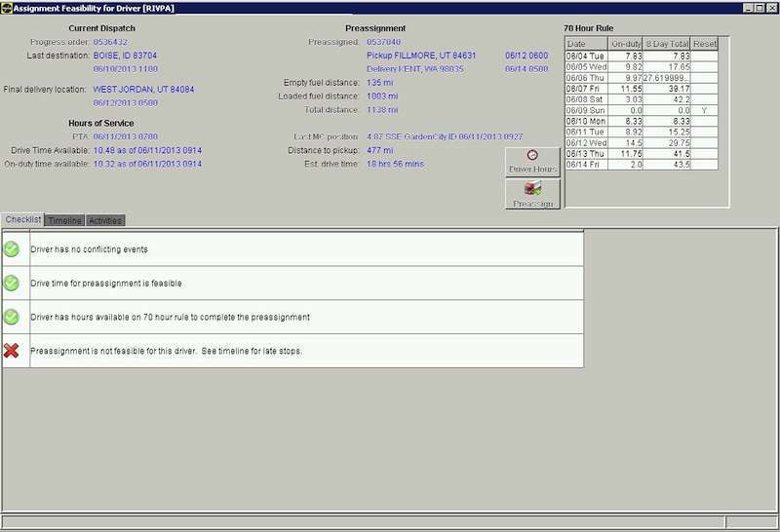Select the 06/10 Mon row date

point(587,122)
